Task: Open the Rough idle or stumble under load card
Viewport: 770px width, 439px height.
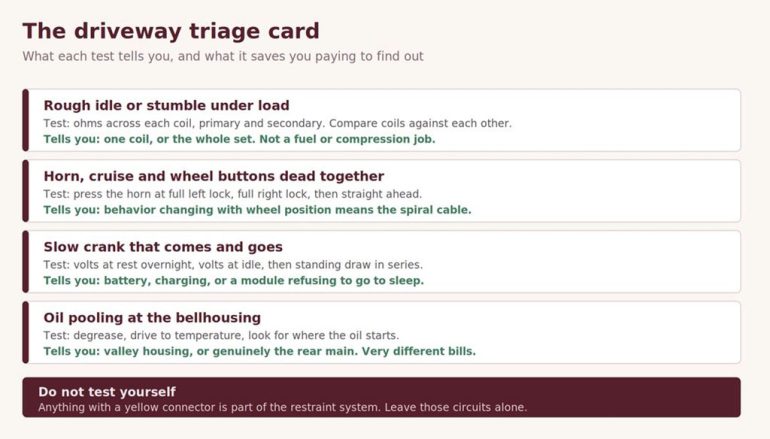Action: 382,120
